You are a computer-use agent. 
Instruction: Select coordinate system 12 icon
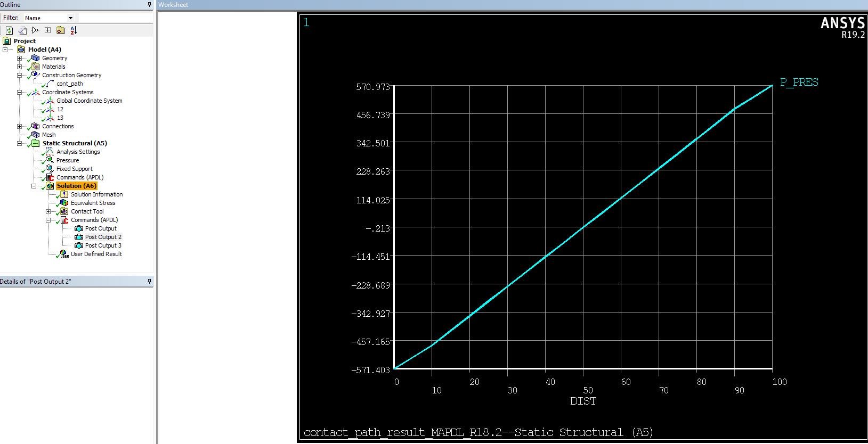coord(50,109)
